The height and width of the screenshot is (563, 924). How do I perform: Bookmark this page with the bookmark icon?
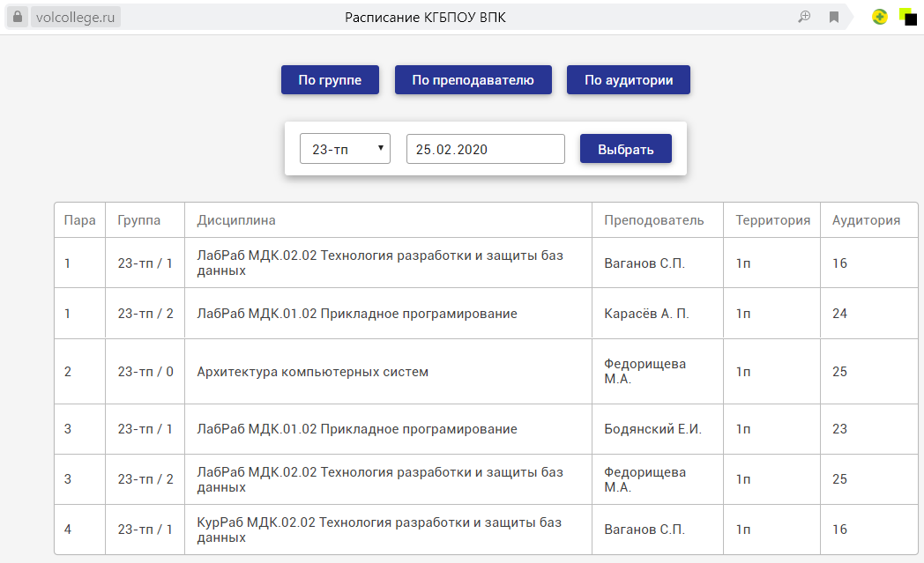pos(834,17)
